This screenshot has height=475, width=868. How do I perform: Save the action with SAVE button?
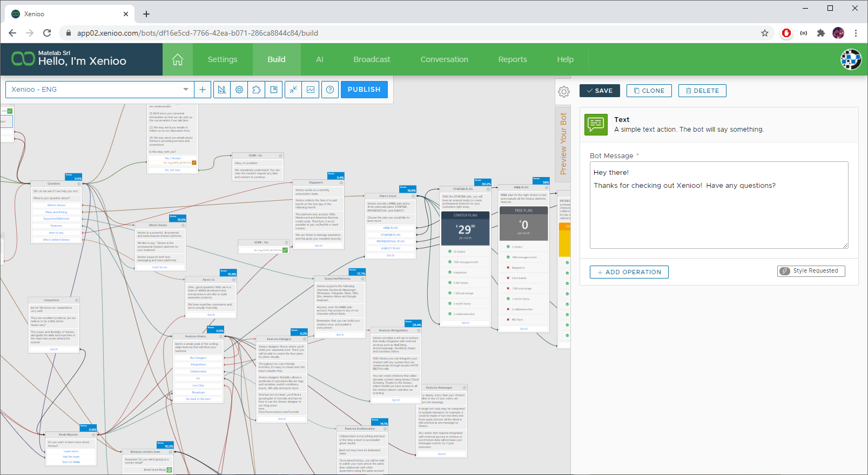coord(600,91)
